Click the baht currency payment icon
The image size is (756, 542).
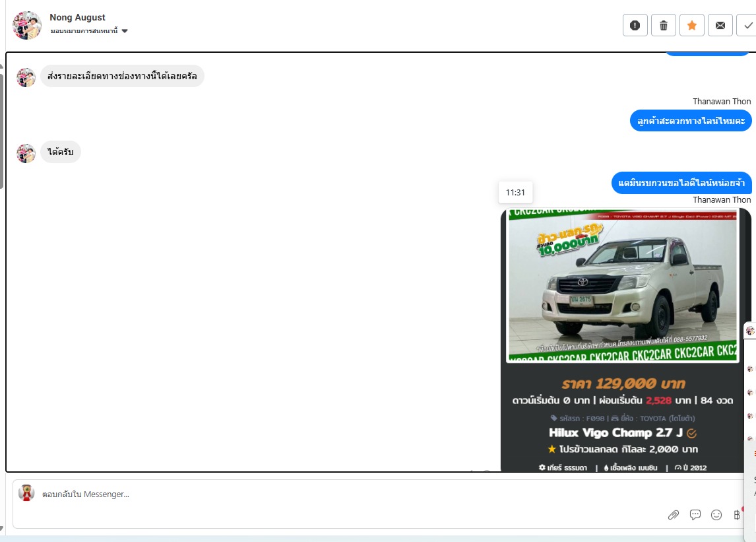pos(737,515)
